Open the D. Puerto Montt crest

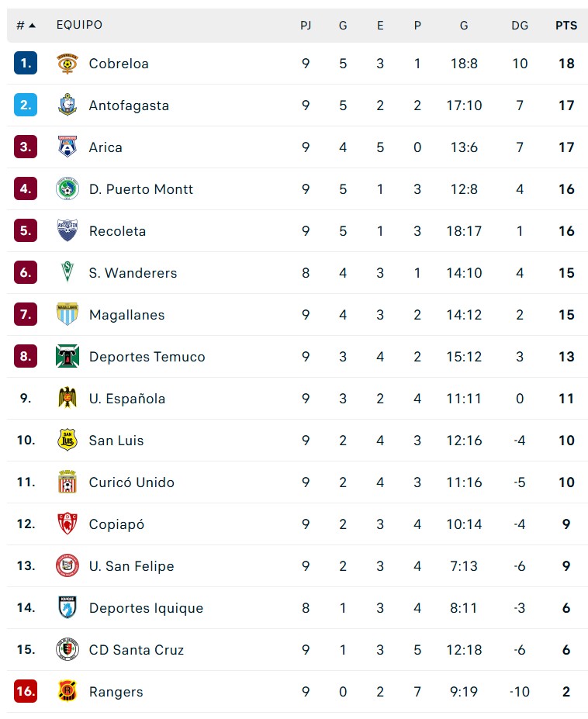67,189
